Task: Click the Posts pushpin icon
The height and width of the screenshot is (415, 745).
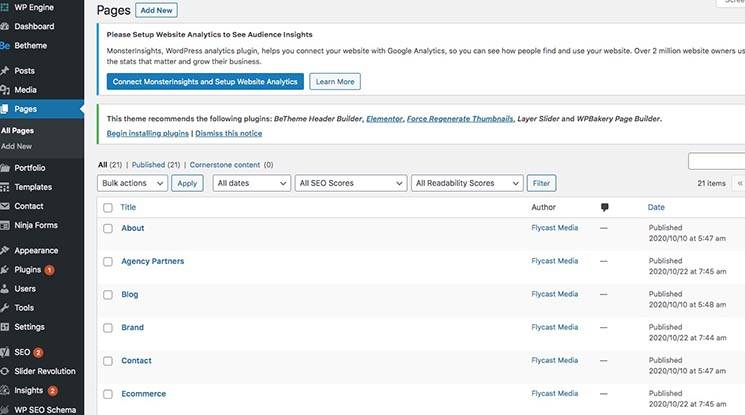Action: coord(4,71)
